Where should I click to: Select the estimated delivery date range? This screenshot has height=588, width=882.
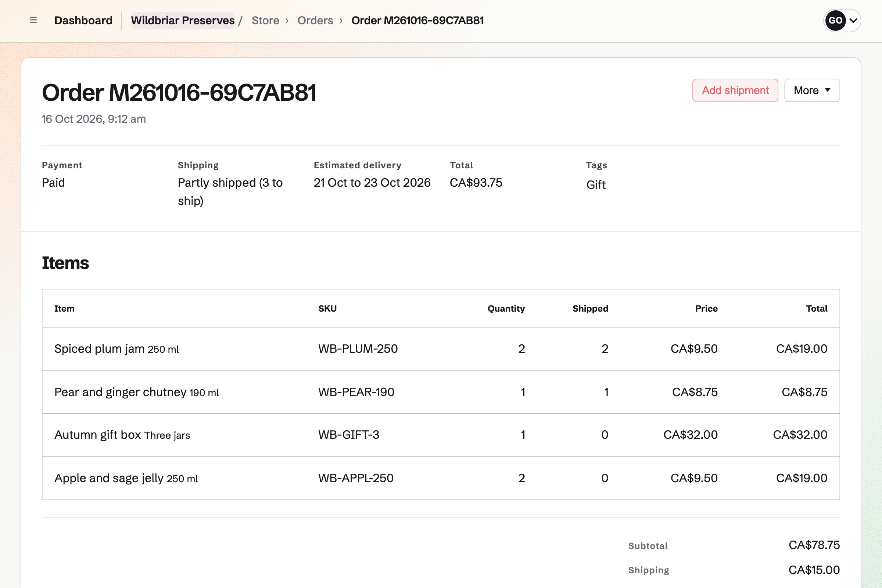point(372,183)
